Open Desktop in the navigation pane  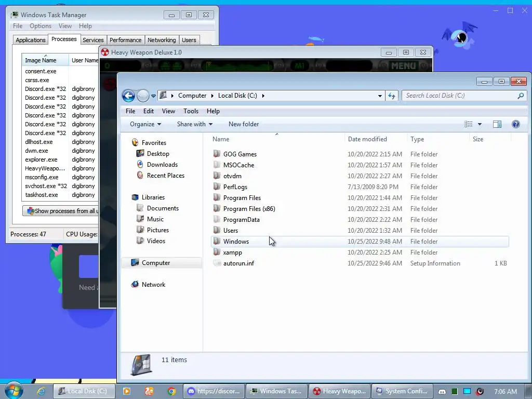click(x=158, y=154)
